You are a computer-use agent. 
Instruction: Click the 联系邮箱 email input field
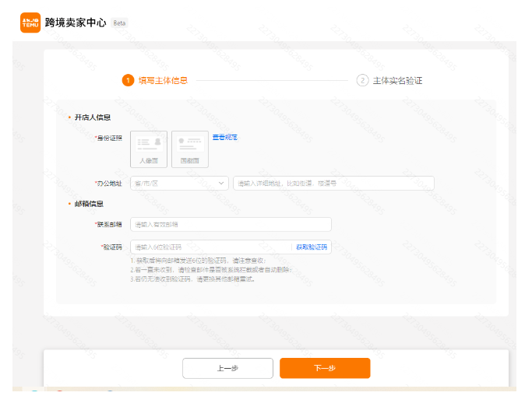[231, 225]
